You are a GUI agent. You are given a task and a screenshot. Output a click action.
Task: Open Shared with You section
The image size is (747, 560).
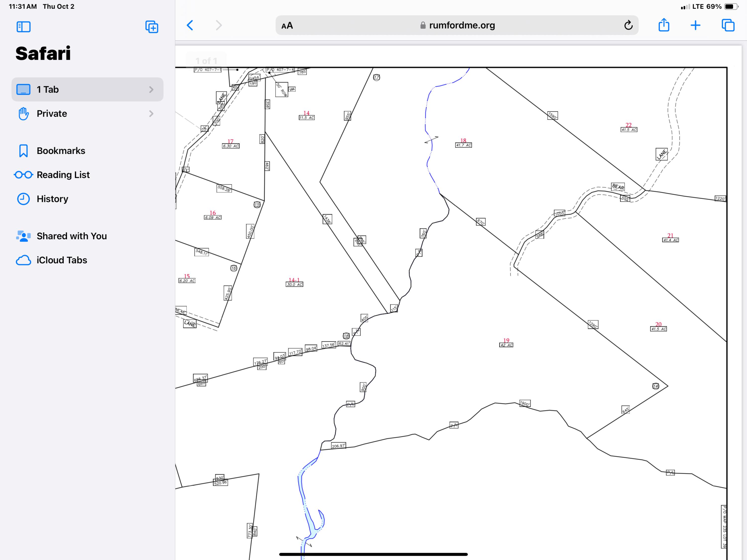coord(72,236)
